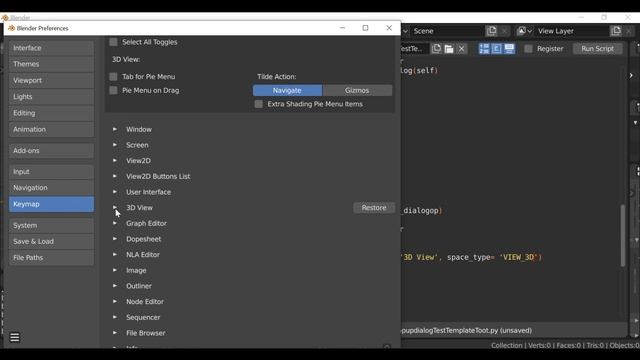Open the Interface preferences tab

[x=51, y=48]
